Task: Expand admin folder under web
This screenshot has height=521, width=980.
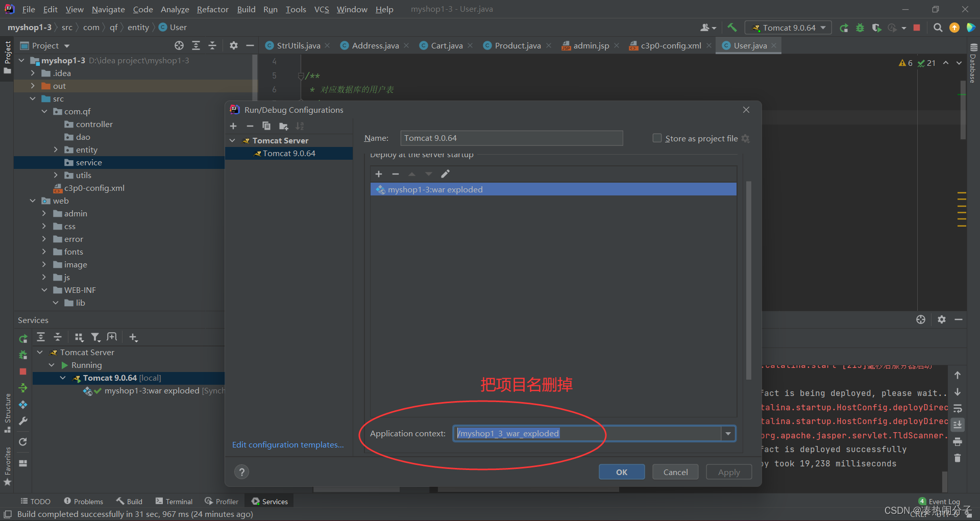Action: pyautogui.click(x=44, y=213)
